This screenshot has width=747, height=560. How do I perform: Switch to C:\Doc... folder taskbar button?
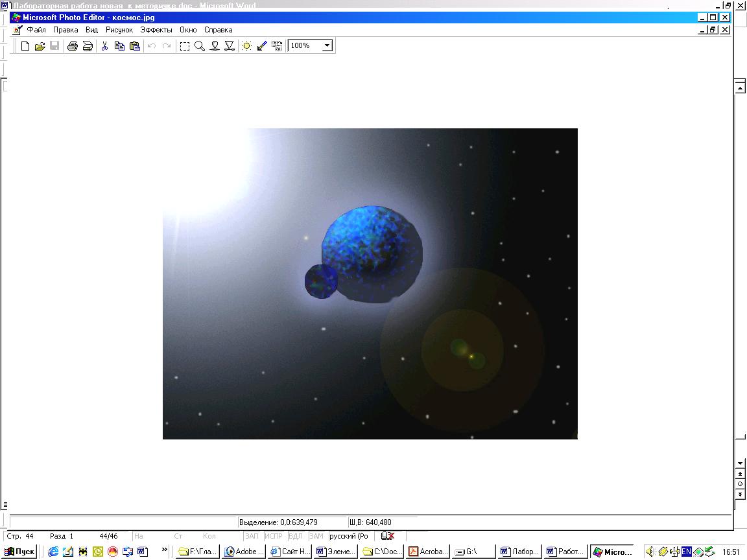pyautogui.click(x=383, y=552)
